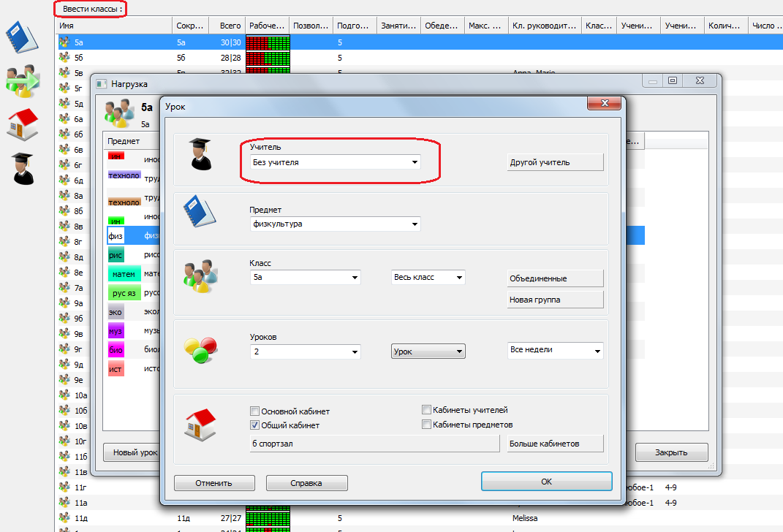This screenshot has width=783, height=532.
Task: Select the red-roof house classrooms sidebar icon
Action: 22,124
